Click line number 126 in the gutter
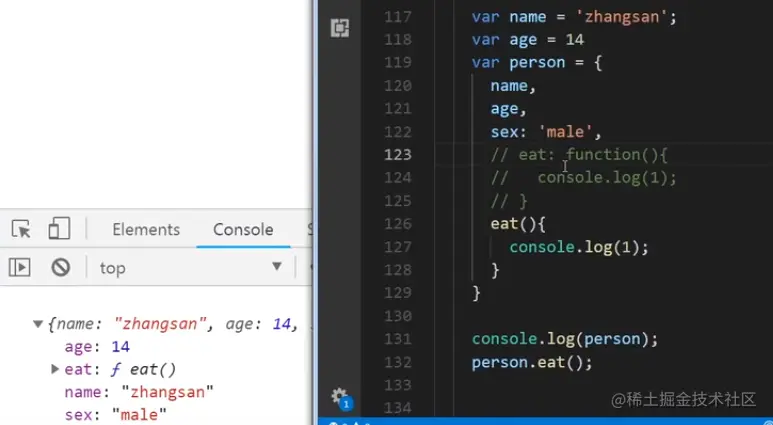This screenshot has height=425, width=773. point(397,224)
